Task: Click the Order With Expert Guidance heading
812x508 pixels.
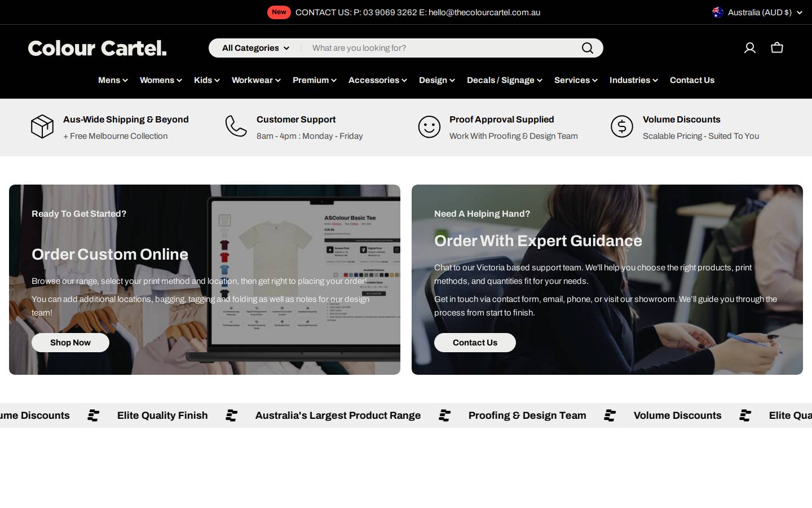Action: tap(538, 241)
